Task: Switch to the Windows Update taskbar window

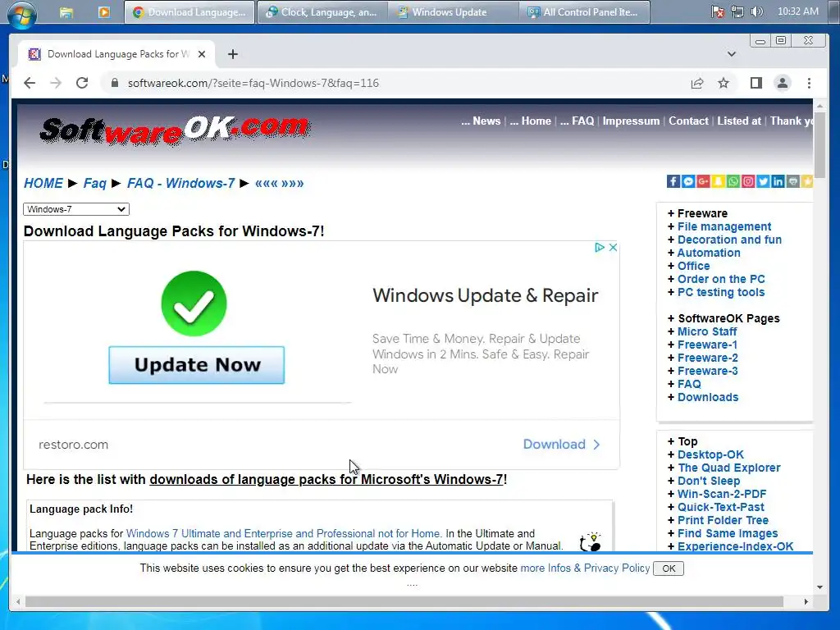Action: [453, 12]
